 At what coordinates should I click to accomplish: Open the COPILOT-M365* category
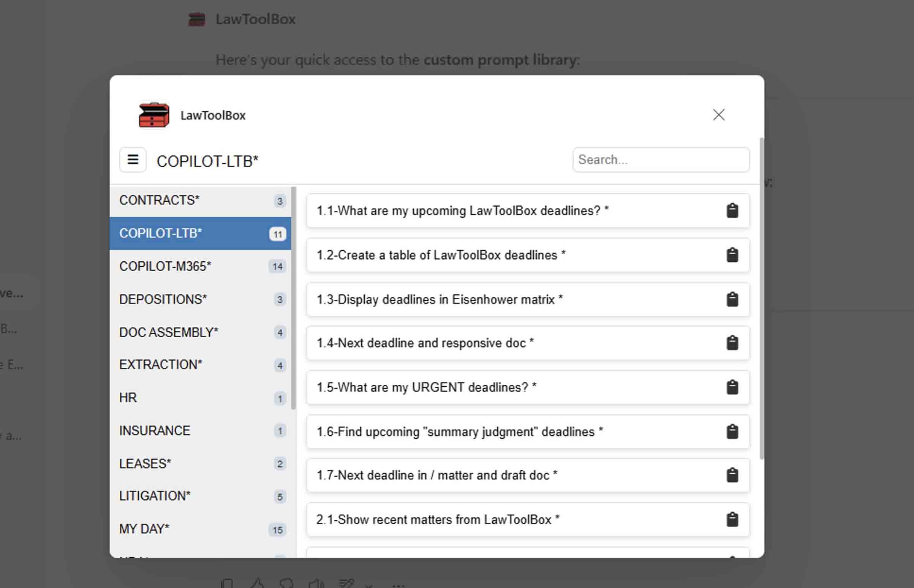click(200, 266)
